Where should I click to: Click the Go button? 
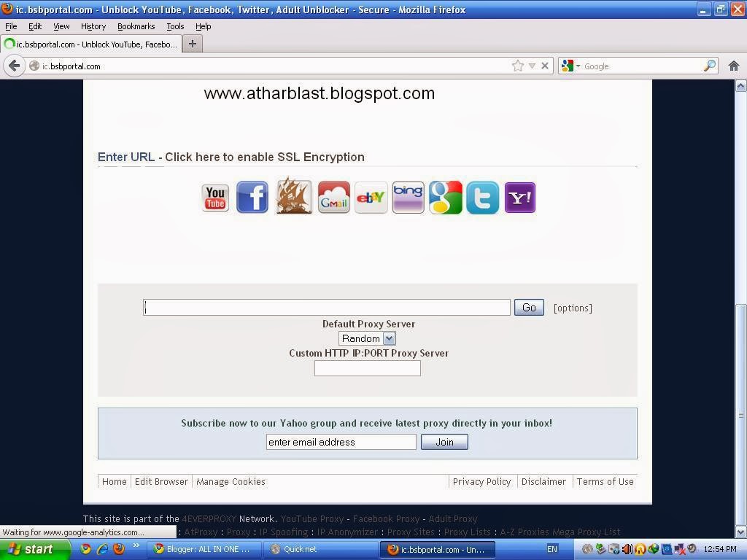(529, 307)
